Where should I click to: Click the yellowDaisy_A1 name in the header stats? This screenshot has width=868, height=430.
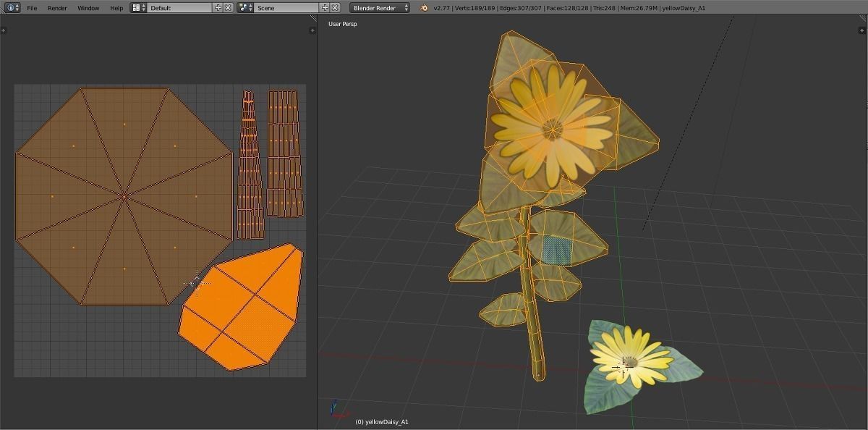pyautogui.click(x=684, y=8)
